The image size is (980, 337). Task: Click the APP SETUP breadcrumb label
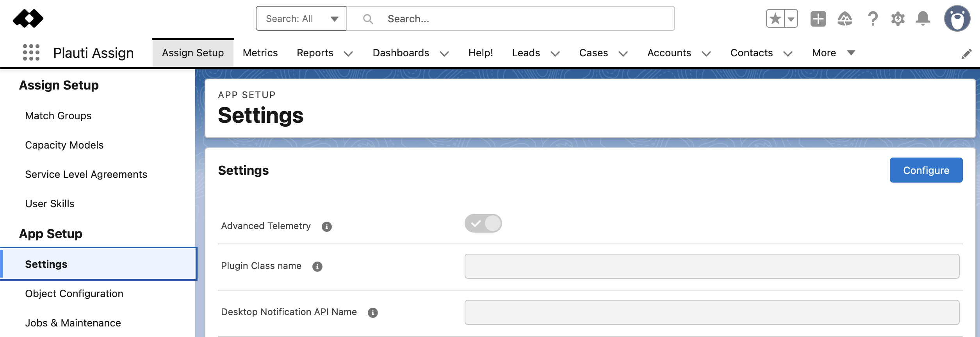click(247, 95)
